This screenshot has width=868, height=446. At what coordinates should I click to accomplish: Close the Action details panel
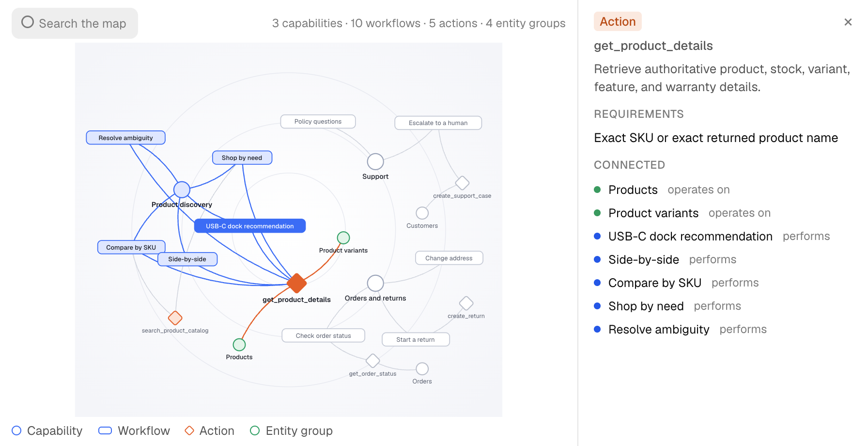[x=848, y=22]
